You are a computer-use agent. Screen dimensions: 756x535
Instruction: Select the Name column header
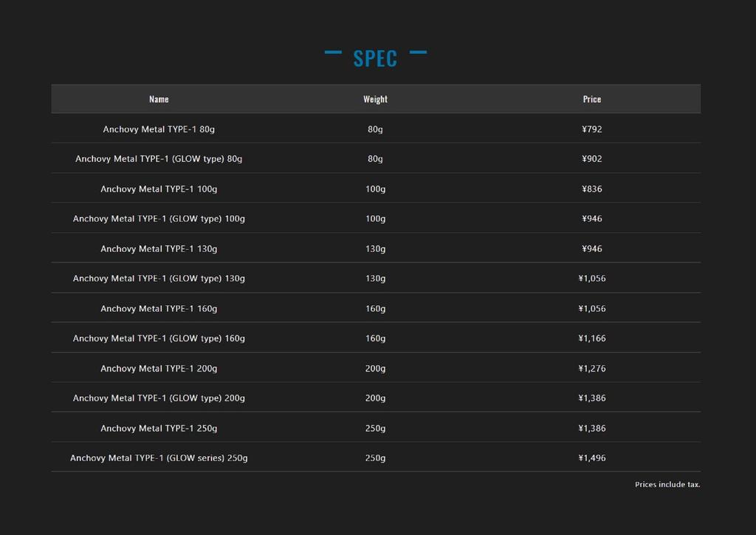click(159, 99)
